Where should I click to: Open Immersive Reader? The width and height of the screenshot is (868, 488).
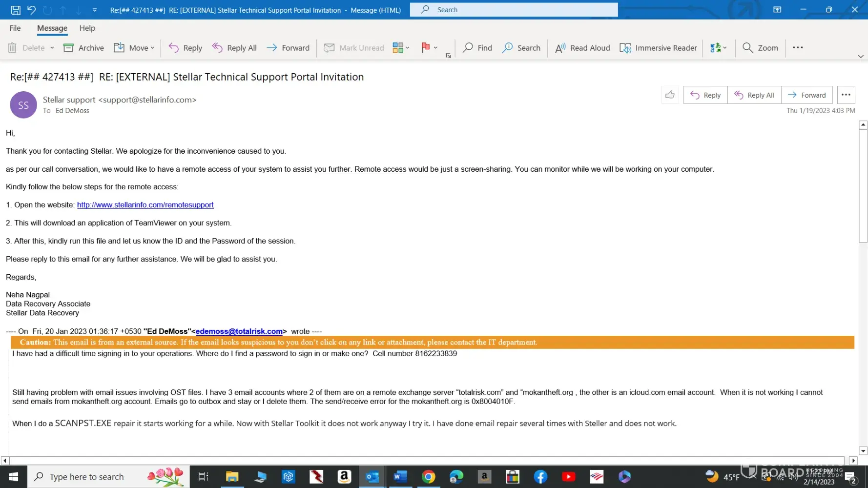[x=658, y=48]
